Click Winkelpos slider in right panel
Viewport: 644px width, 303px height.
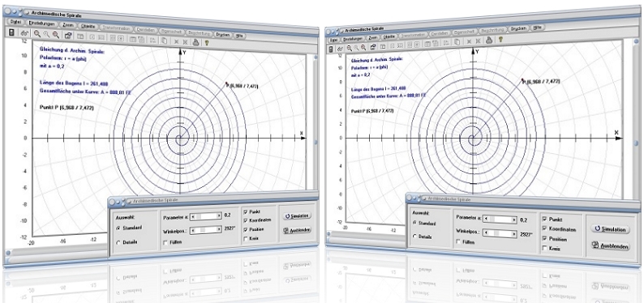(x=500, y=233)
